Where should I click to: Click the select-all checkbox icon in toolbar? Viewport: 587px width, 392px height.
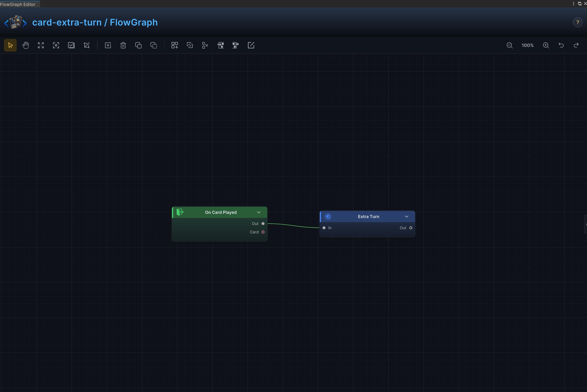coord(71,45)
